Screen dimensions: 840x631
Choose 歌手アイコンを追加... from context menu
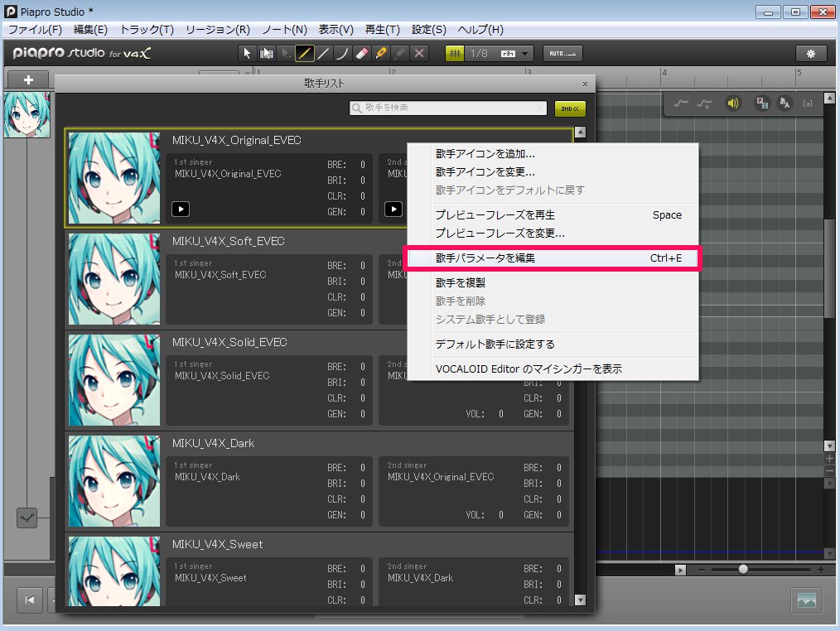pos(553,154)
